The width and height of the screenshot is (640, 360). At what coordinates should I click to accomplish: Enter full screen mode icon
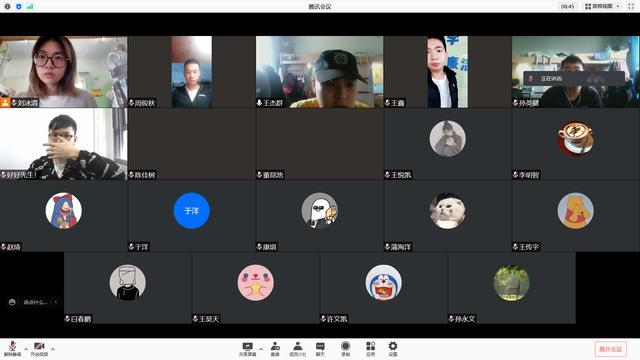coord(631,6)
